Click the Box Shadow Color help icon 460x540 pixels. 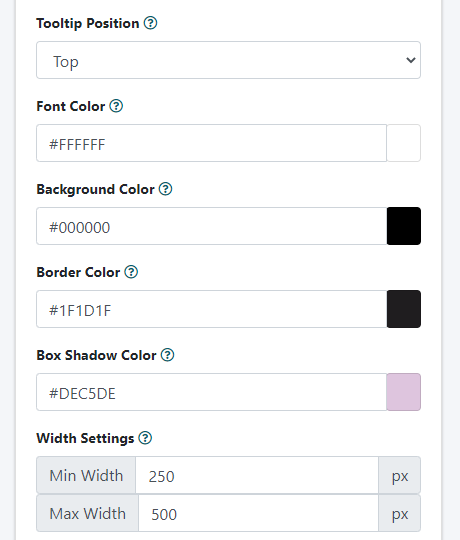168,355
